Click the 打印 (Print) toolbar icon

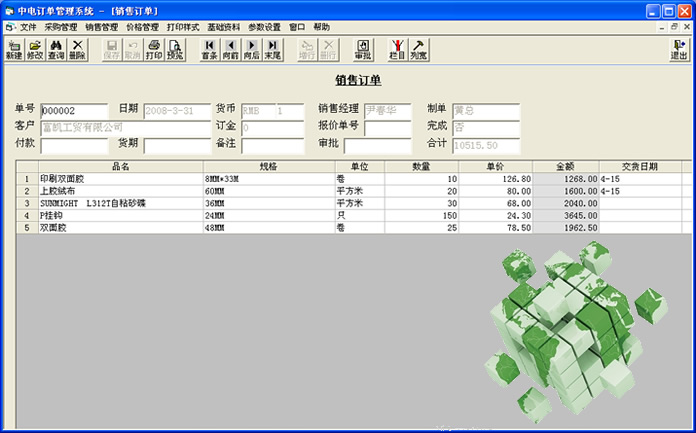(154, 49)
